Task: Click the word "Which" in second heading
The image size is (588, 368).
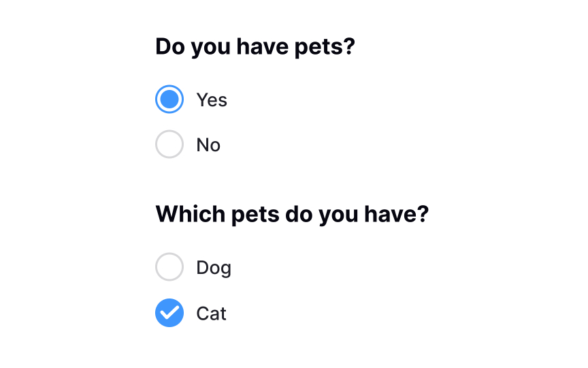Action: (x=191, y=214)
